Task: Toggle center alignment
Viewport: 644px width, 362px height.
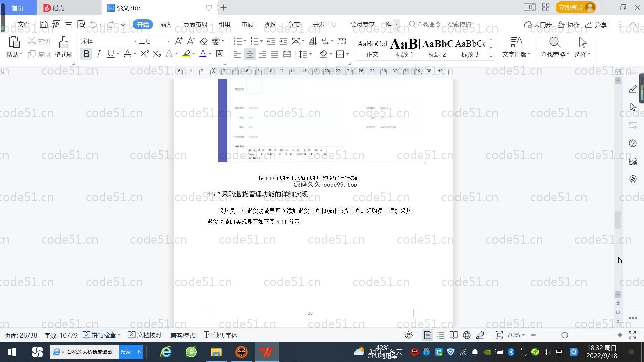Action: 250,54
